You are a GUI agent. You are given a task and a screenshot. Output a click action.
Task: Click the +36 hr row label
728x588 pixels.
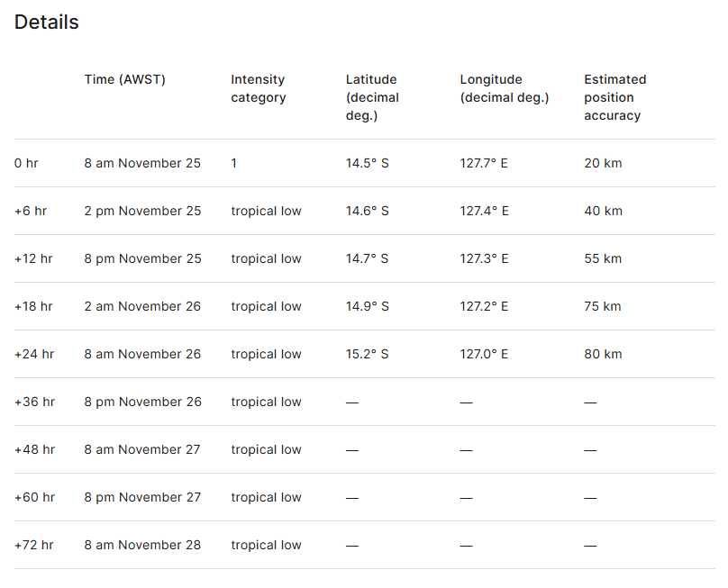point(34,402)
